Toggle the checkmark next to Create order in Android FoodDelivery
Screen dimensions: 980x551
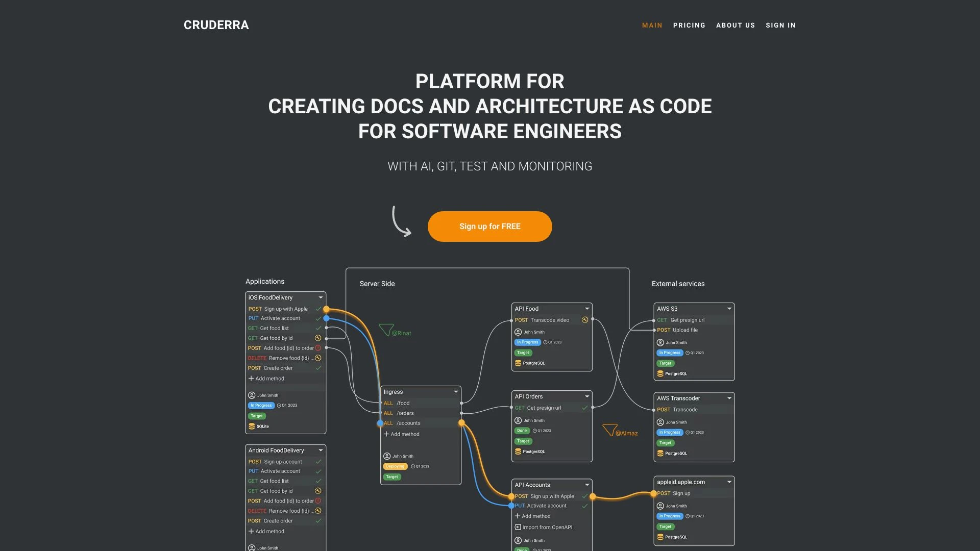point(318,520)
